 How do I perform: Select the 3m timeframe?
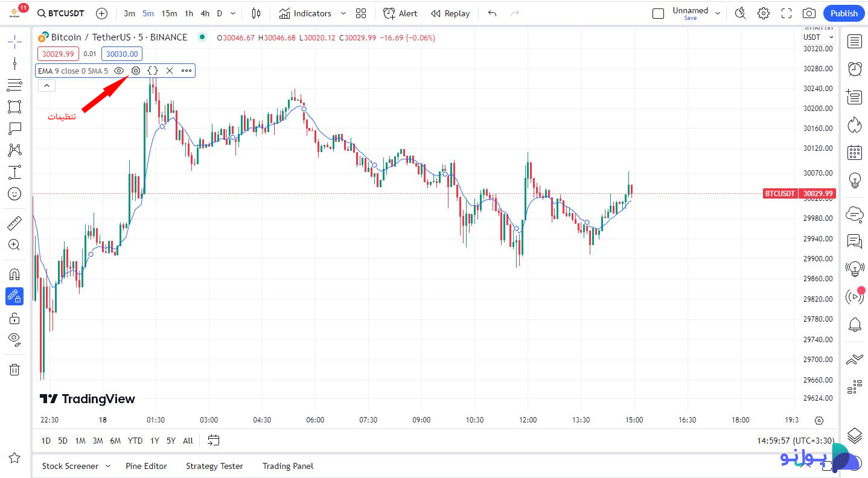(129, 13)
